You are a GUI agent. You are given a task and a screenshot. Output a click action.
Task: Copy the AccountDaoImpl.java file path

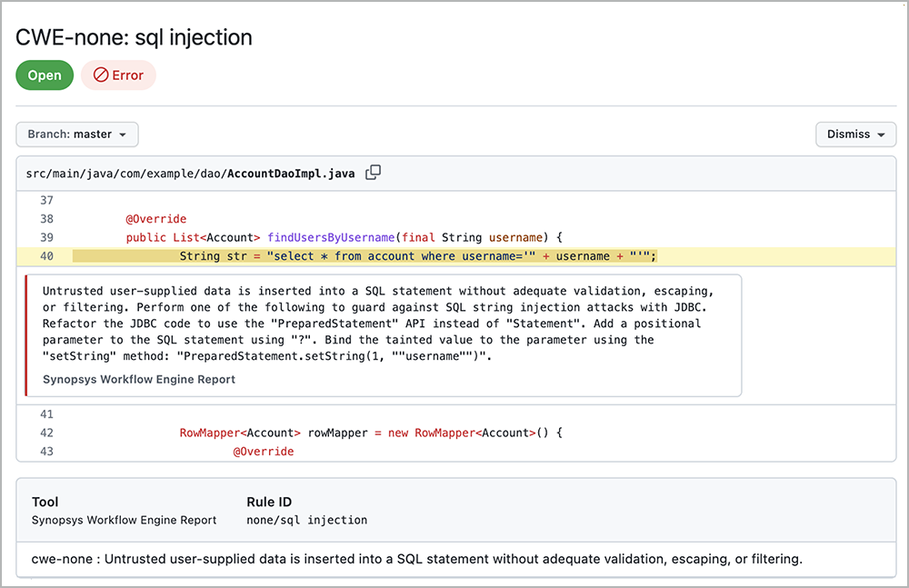(x=373, y=173)
